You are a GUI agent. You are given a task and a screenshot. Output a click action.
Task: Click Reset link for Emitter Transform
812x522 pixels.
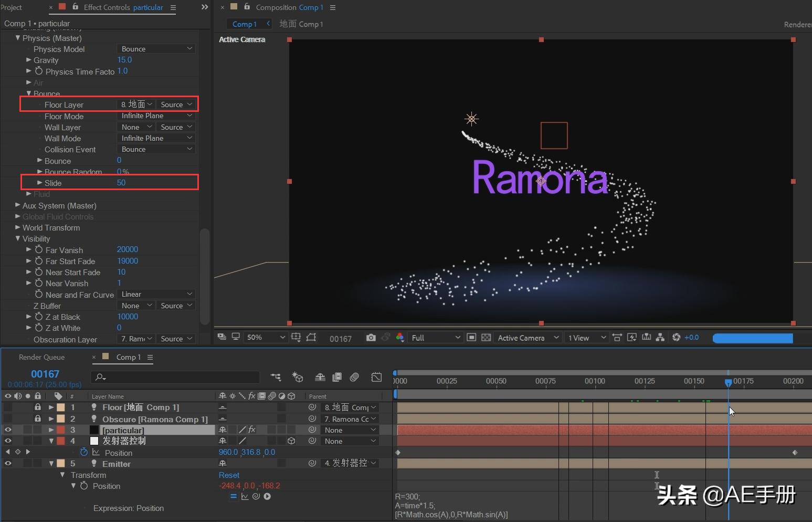point(229,475)
